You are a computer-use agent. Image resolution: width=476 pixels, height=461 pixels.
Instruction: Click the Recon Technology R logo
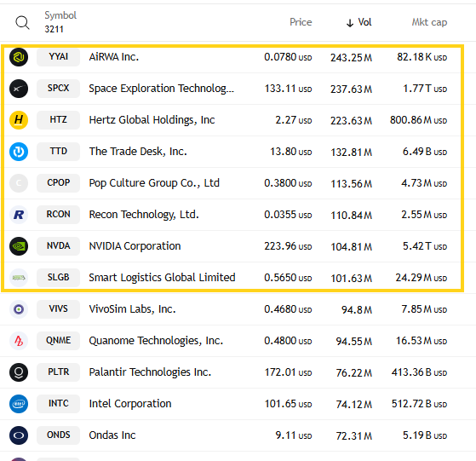19,215
